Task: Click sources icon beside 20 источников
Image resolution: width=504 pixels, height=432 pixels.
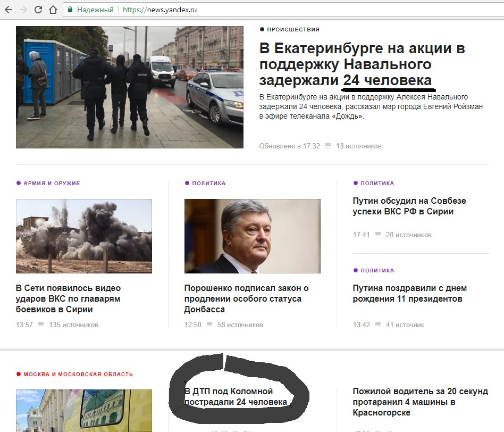Action: pos(378,235)
